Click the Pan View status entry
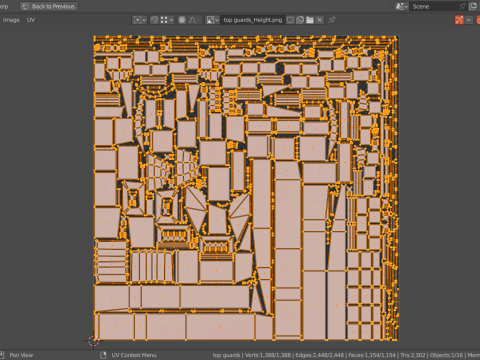This screenshot has width=480, height=360. (21, 355)
